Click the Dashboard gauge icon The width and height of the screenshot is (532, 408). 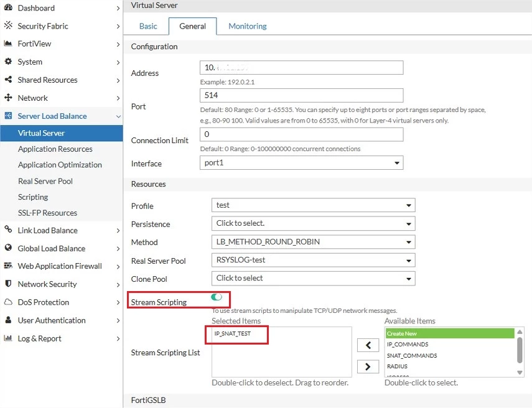8,7
